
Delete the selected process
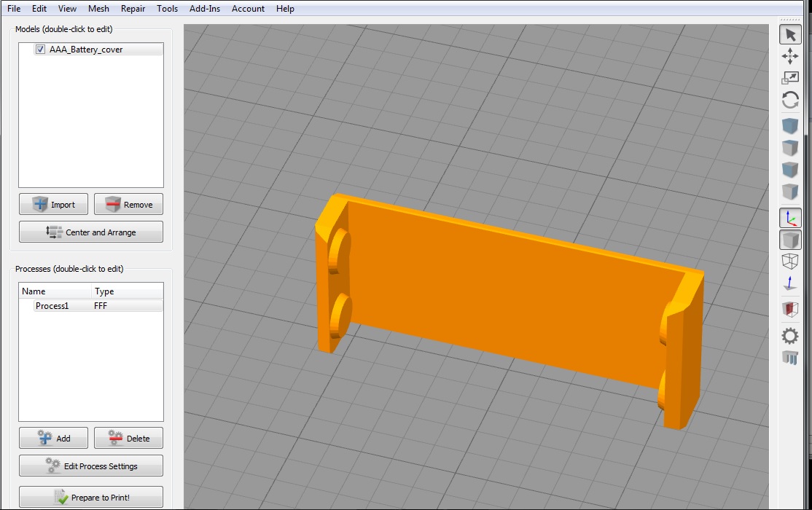[x=128, y=438]
